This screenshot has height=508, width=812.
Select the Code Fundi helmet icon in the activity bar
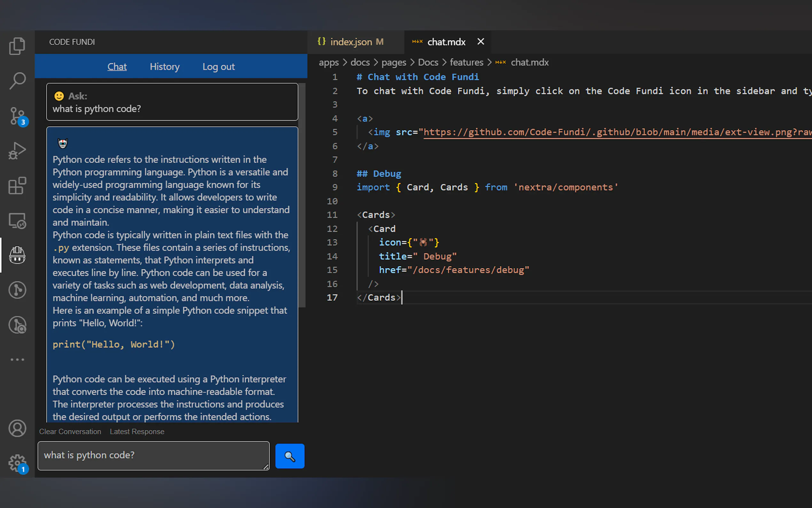pos(17,255)
